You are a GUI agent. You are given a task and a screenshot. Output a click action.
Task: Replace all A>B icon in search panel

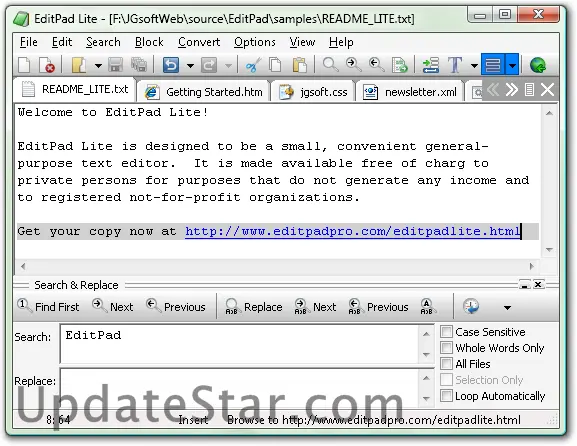427,307
